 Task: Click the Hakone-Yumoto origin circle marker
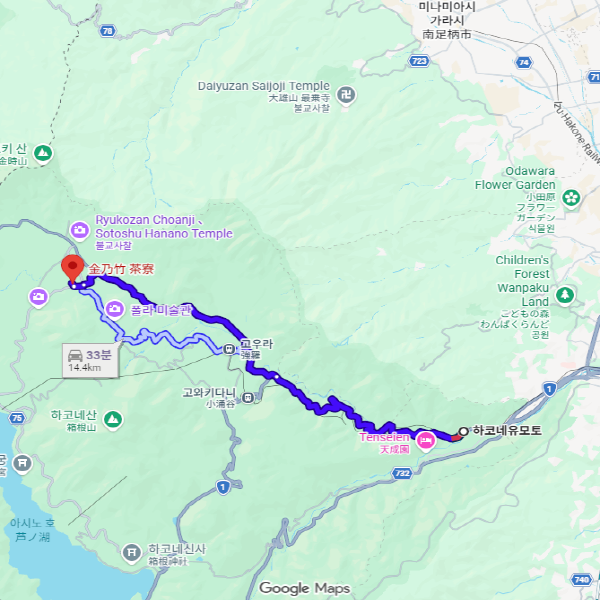tap(463, 431)
